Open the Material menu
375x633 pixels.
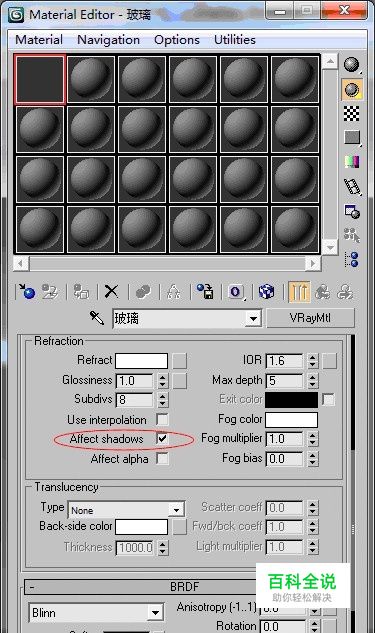pyautogui.click(x=39, y=40)
